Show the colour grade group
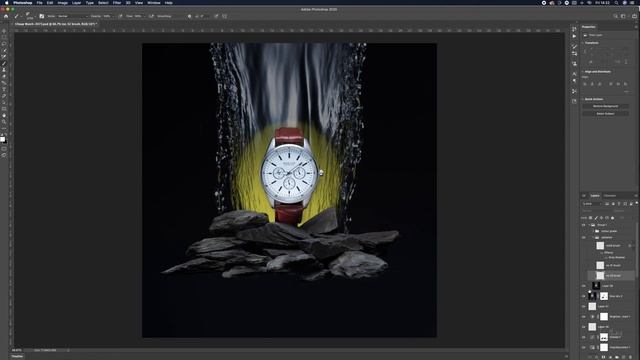The width and height of the screenshot is (640, 360). [584, 231]
